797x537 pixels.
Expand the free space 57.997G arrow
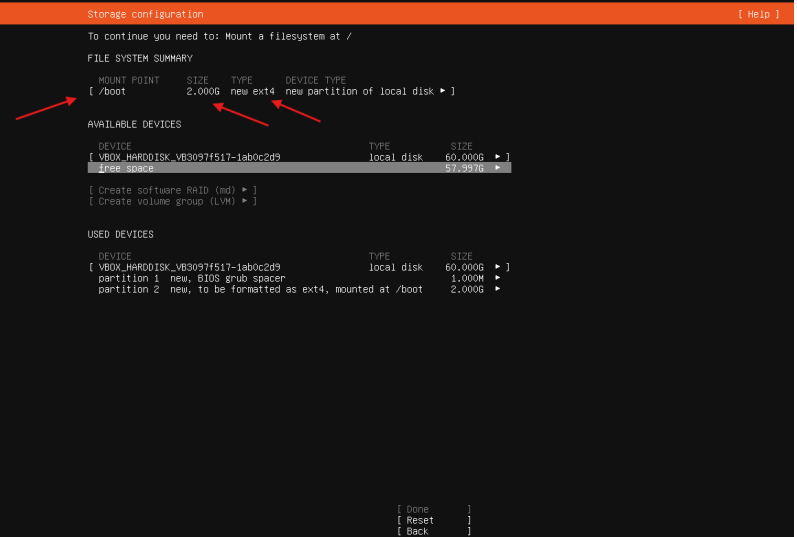pos(498,168)
